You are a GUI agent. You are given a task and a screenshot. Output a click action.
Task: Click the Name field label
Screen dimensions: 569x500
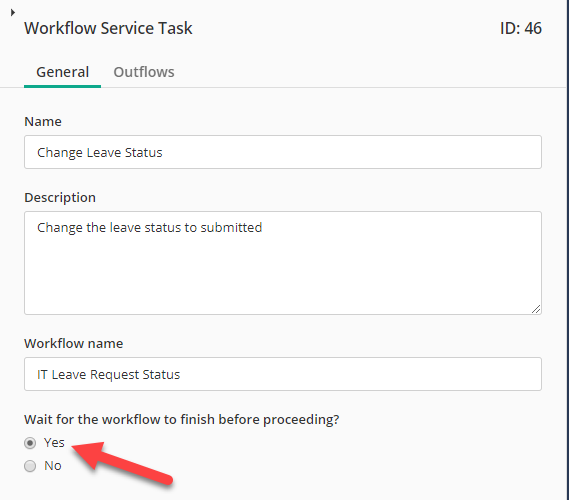[43, 122]
